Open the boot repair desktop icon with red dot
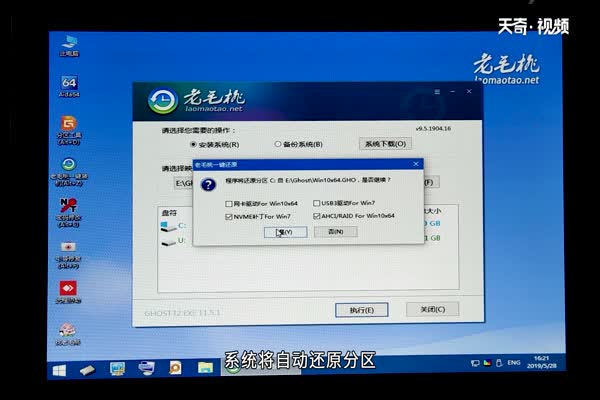 pyautogui.click(x=68, y=254)
